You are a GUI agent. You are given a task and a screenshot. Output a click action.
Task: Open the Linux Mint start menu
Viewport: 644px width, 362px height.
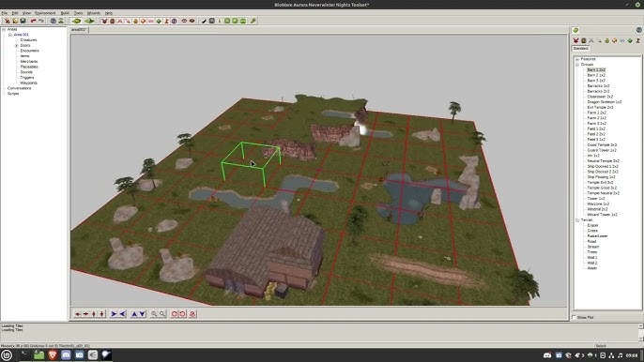tap(7, 355)
